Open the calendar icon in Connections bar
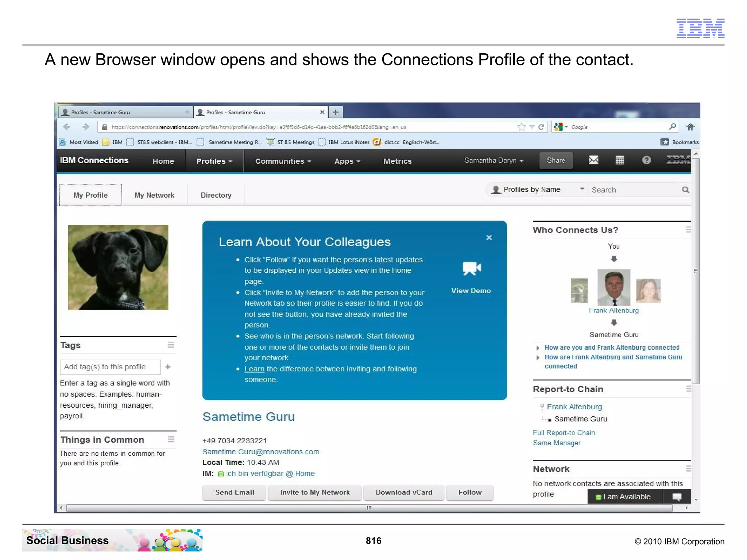Screen dimensions: 747x560 (x=620, y=160)
